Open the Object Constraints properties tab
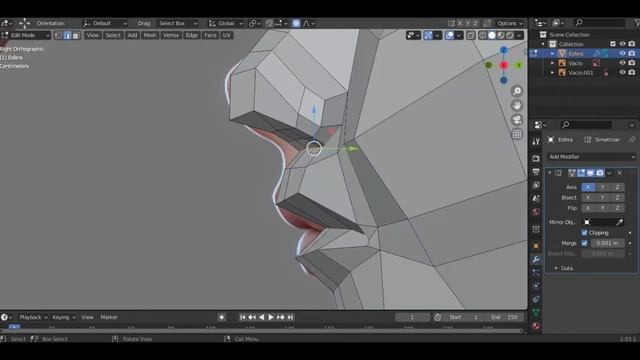 (x=536, y=299)
